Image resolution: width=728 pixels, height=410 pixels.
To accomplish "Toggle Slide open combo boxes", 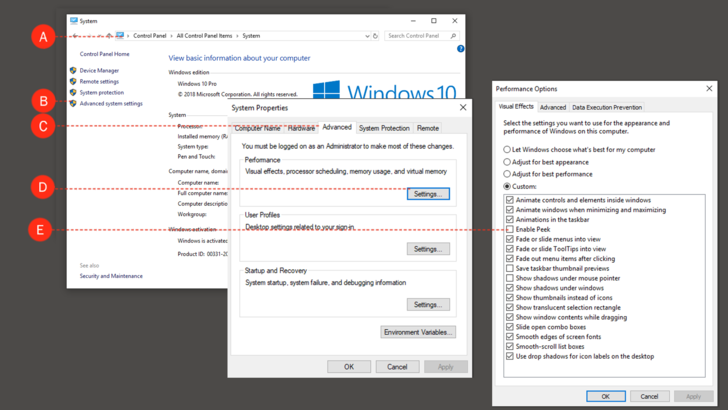I will (510, 327).
